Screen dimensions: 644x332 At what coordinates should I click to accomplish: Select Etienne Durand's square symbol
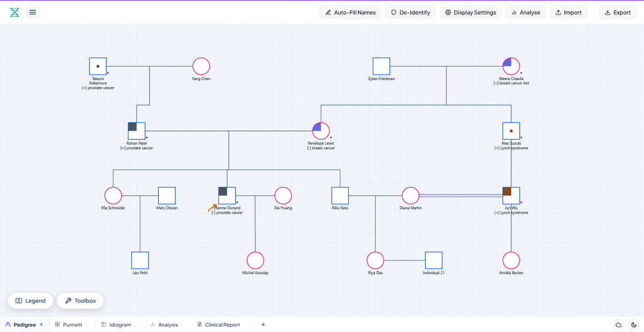pyautogui.click(x=227, y=196)
